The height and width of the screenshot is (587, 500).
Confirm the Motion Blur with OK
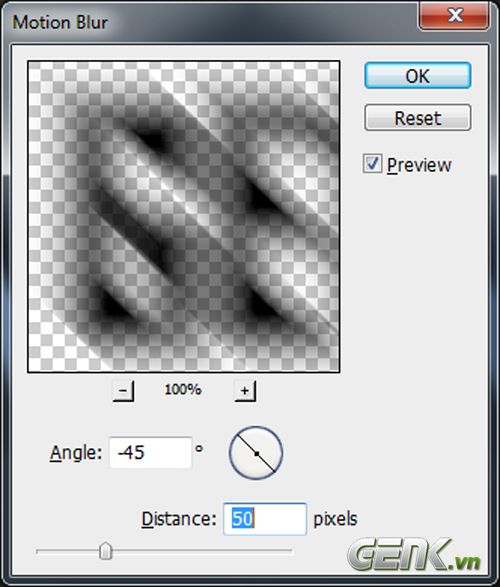tap(418, 76)
